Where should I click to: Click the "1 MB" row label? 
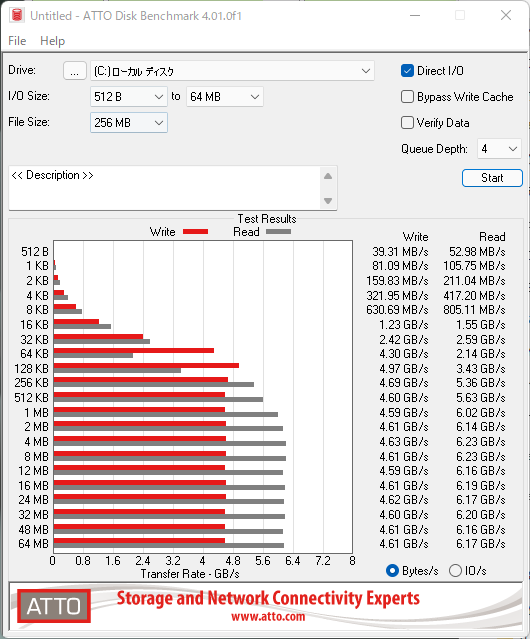pos(36,413)
